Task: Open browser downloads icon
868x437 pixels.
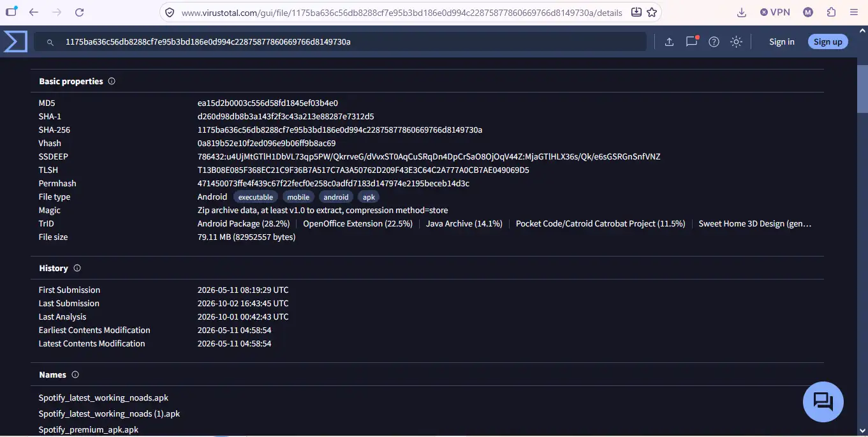Action: click(x=741, y=12)
